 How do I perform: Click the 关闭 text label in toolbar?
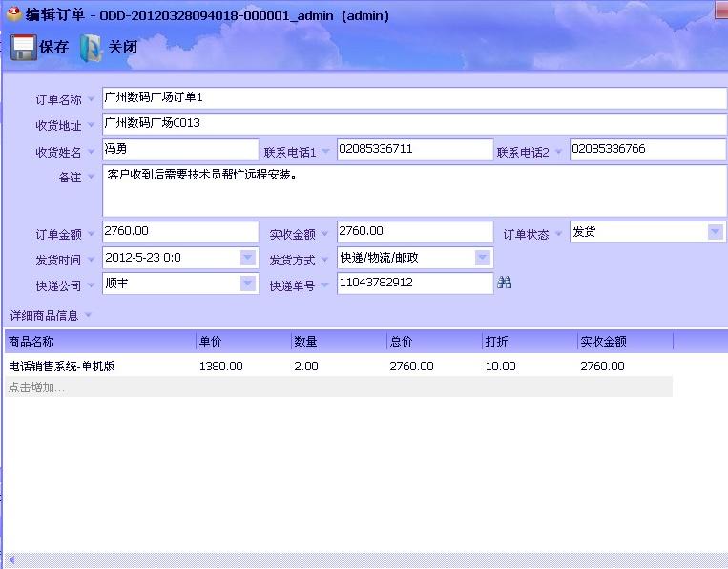pos(122,47)
